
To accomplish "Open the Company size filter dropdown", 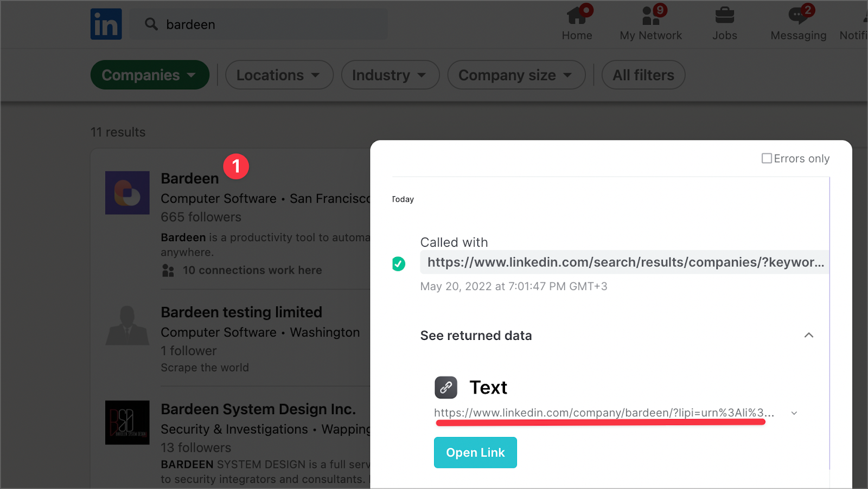I will (x=516, y=75).
